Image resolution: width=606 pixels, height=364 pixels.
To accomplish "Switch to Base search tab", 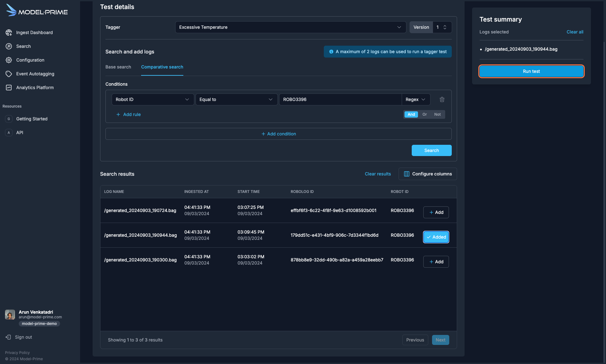I will coord(118,67).
